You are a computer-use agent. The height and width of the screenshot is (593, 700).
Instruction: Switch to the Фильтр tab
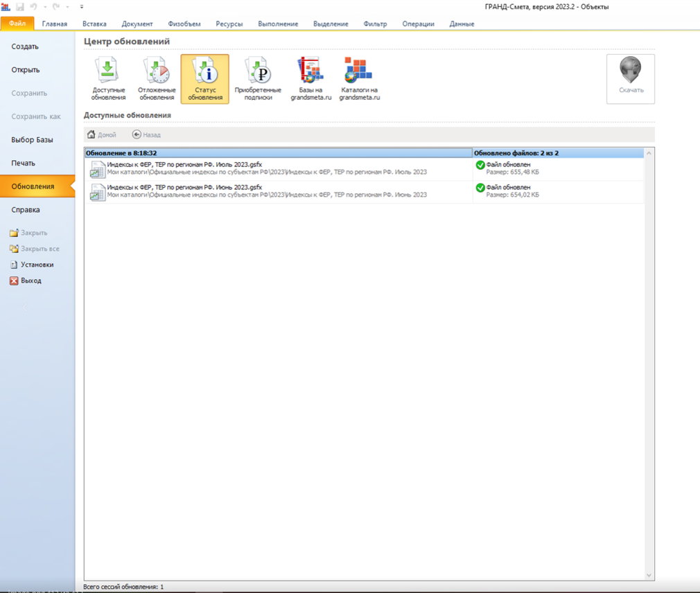click(x=375, y=24)
